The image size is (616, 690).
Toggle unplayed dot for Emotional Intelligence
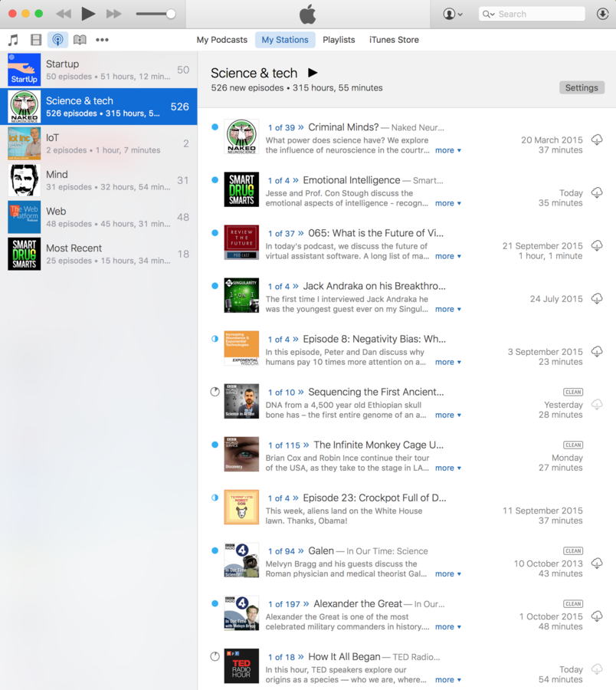[x=215, y=180]
